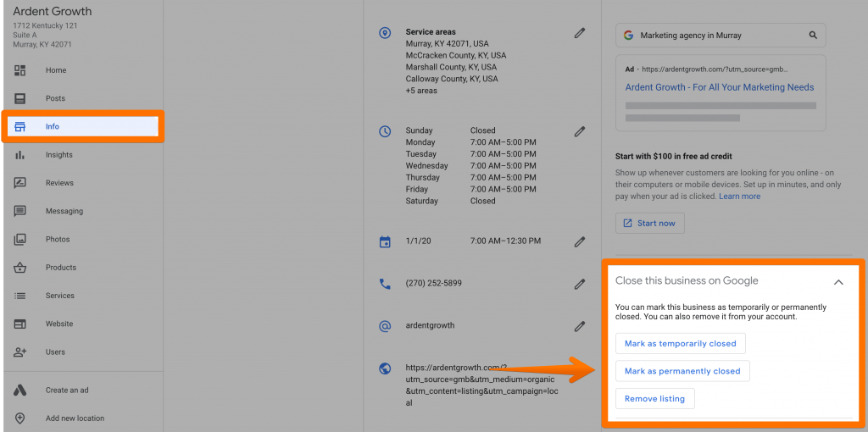The width and height of the screenshot is (868, 432).
Task: Click the phone handset icon
Action: pyautogui.click(x=385, y=284)
